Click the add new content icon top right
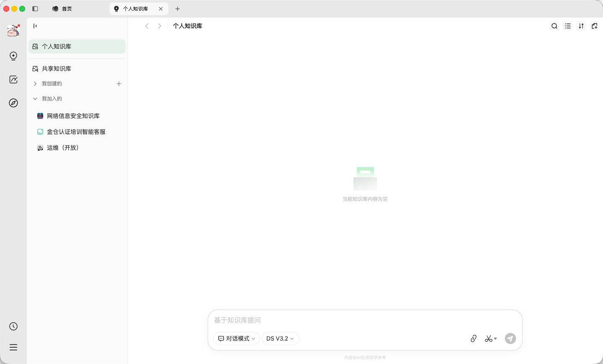Image resolution: width=603 pixels, height=364 pixels. [x=595, y=26]
